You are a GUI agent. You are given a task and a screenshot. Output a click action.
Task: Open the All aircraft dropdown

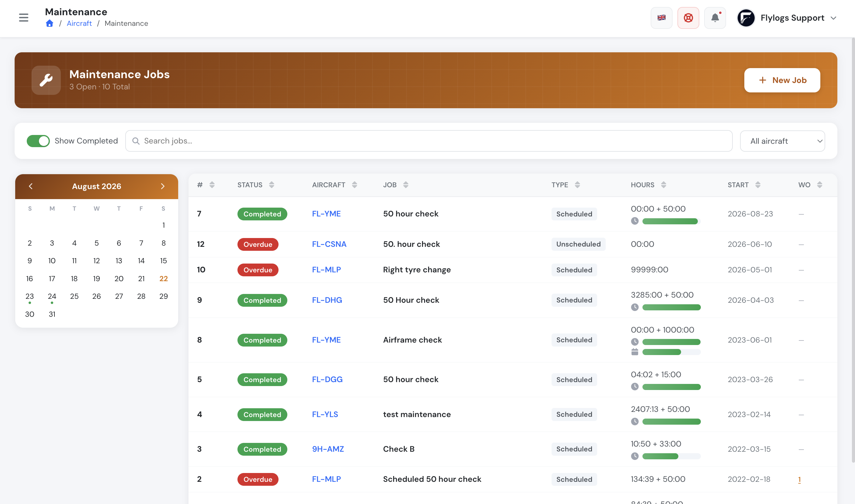coord(782,141)
